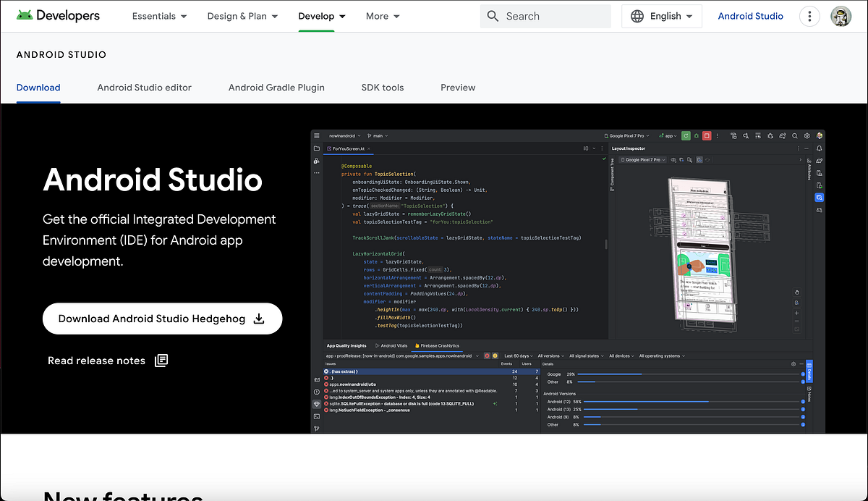Open the IDE settings gear in top toolbar

click(807, 135)
